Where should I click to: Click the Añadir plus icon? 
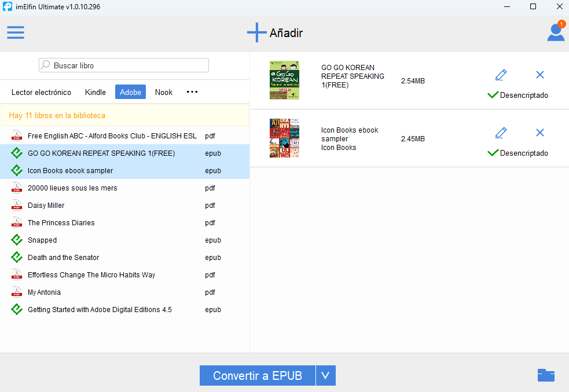coord(256,32)
